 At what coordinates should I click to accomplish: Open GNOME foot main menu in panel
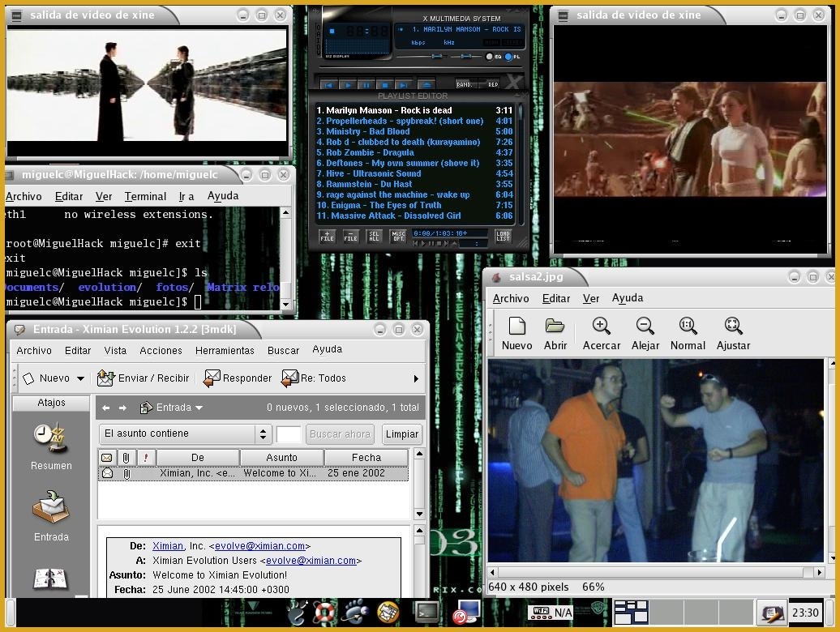[x=296, y=613]
